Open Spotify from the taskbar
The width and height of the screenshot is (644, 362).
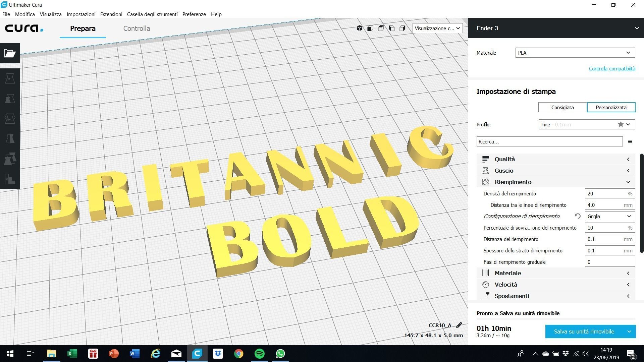260,354
